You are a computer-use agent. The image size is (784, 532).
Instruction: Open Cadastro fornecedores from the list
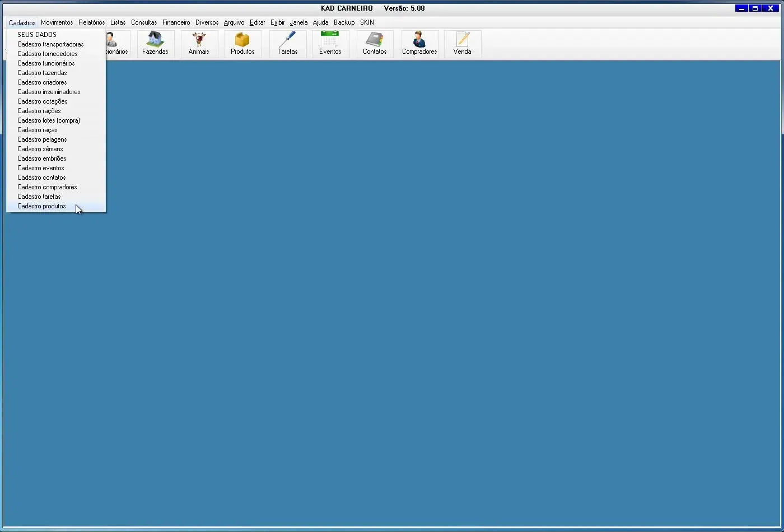point(48,54)
